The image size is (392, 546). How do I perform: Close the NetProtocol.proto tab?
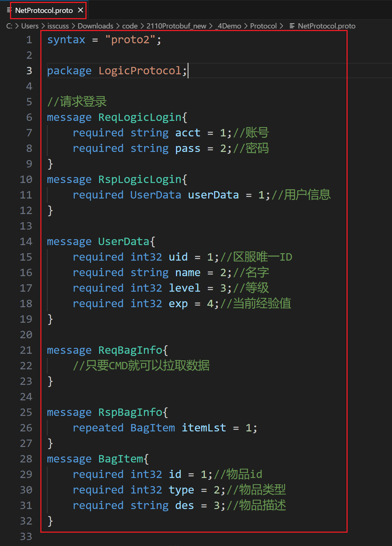pos(81,10)
